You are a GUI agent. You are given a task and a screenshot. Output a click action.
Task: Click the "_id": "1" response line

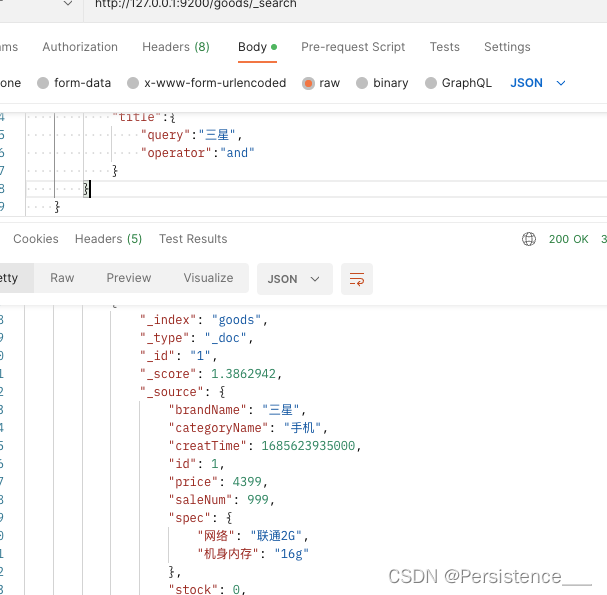[x=178, y=356]
